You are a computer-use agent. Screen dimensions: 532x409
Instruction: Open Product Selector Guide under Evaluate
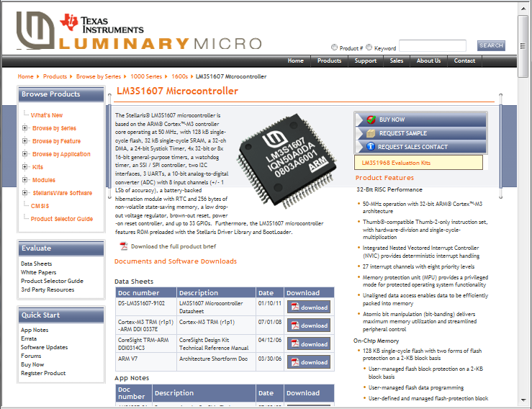52,281
